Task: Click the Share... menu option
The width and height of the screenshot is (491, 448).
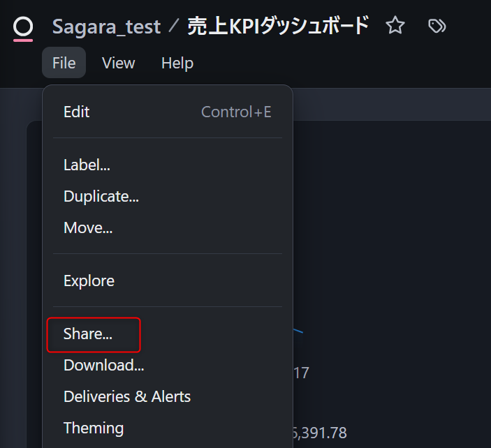Action: pyautogui.click(x=88, y=334)
